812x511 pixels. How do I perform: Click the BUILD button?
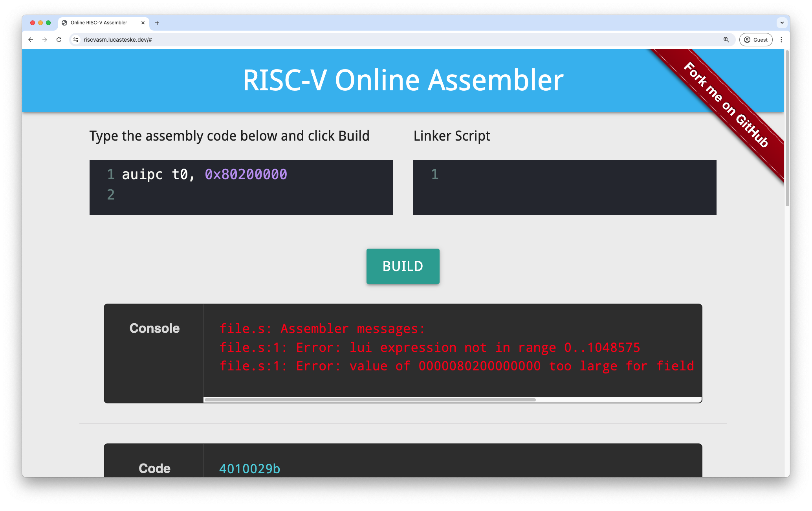(403, 266)
